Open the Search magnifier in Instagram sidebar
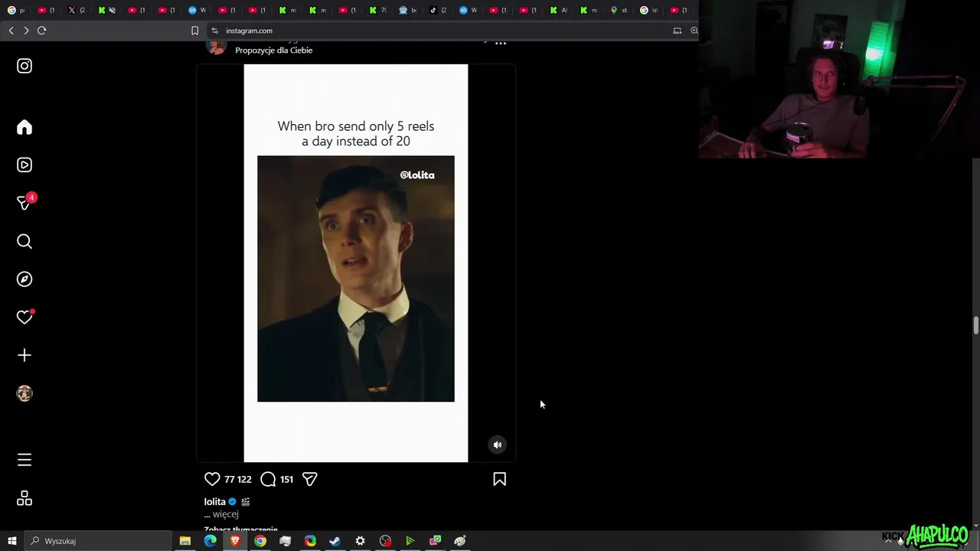The height and width of the screenshot is (551, 980). 24,241
